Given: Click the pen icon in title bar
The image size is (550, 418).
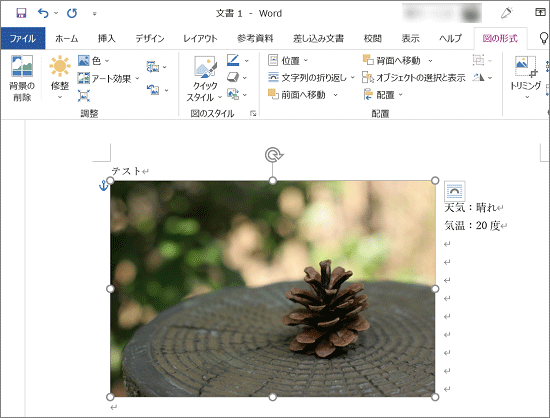Looking at the screenshot, I should (x=507, y=13).
